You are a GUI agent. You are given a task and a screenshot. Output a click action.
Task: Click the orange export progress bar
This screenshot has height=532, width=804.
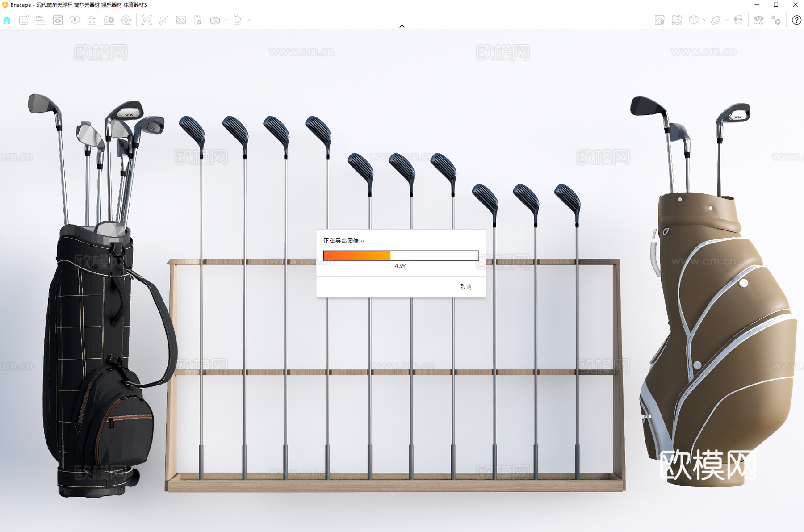pyautogui.click(x=401, y=256)
